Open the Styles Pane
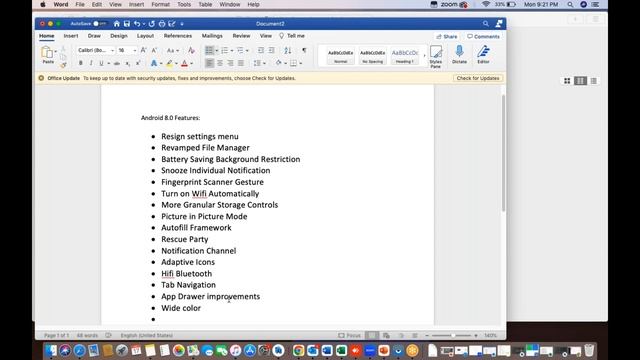The height and width of the screenshot is (360, 640). 436,56
